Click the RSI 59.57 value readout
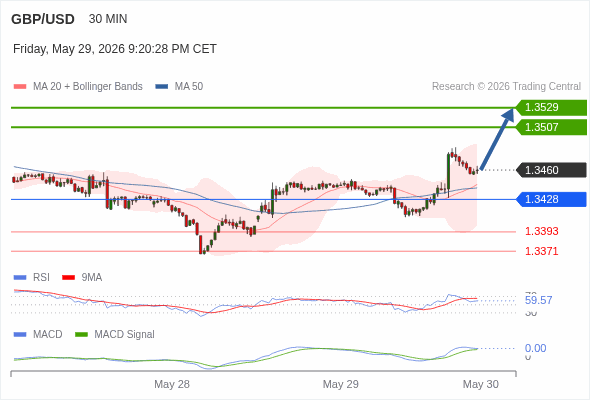 tap(538, 300)
